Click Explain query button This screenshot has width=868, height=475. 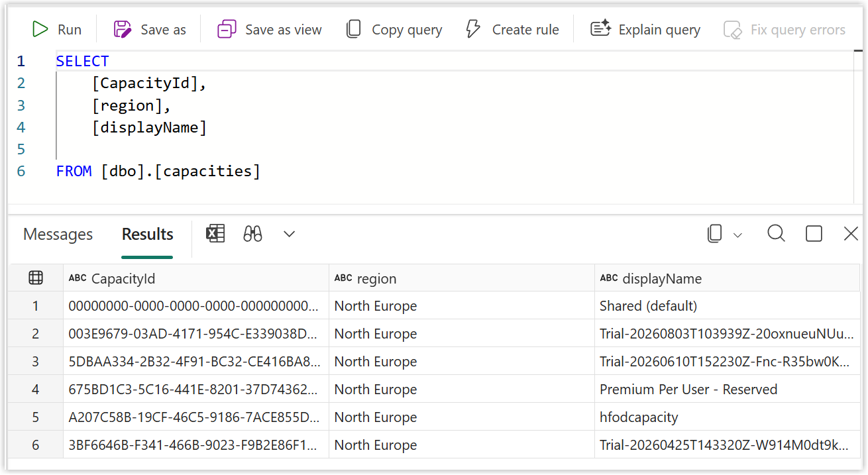[645, 30]
